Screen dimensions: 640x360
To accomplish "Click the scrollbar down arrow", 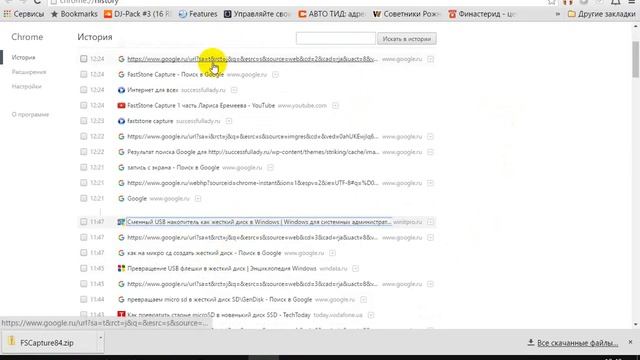I will (636, 324).
